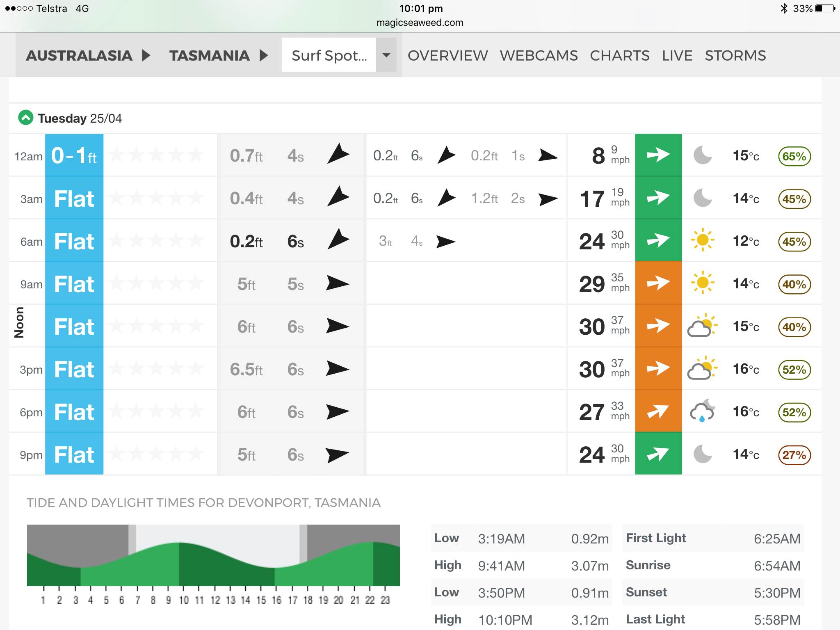
Task: Click the 6pm rain cloud weather icon
Action: point(702,411)
